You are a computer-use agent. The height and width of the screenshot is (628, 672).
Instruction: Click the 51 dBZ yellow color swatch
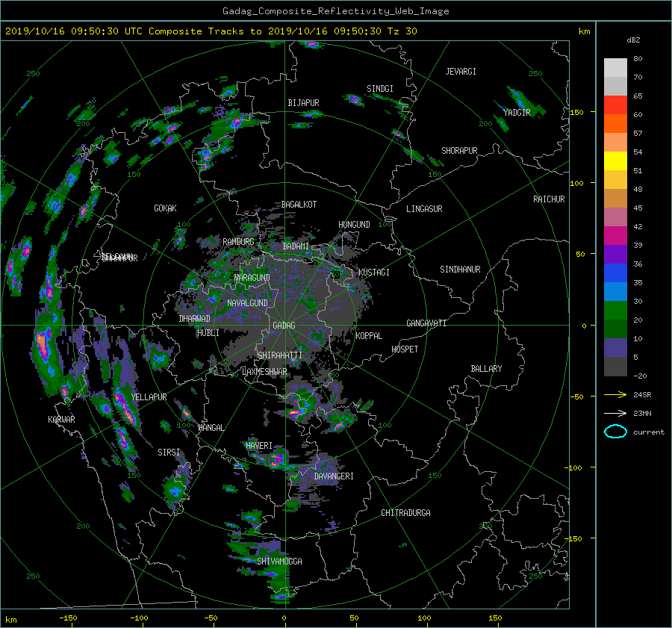coord(615,161)
